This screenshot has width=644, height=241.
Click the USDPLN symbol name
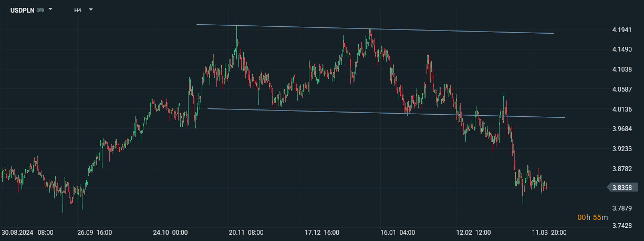(x=23, y=10)
